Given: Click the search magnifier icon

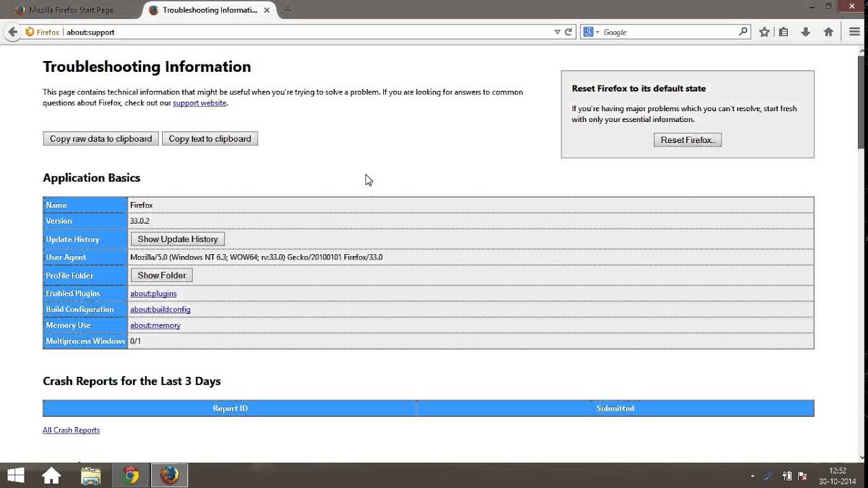Looking at the screenshot, I should [743, 32].
